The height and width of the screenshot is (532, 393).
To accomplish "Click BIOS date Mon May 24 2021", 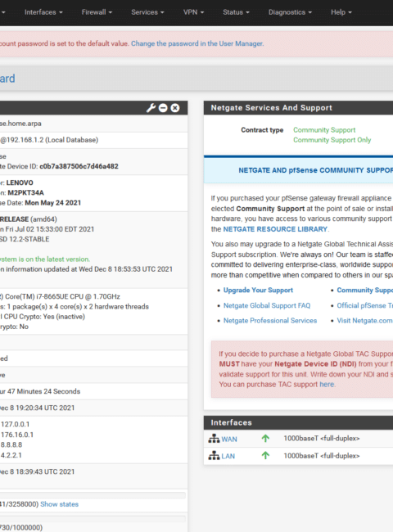I will (x=53, y=203).
